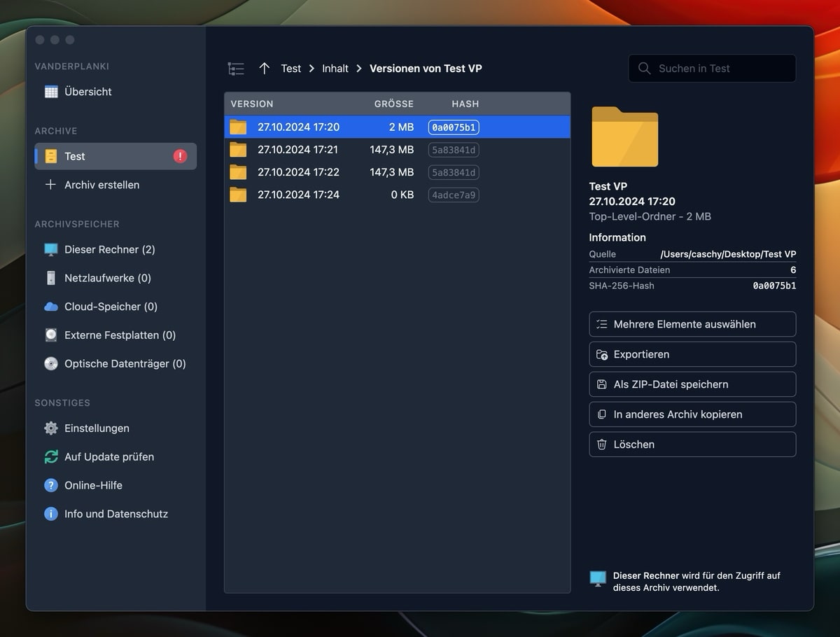Viewport: 840px width, 637px height.
Task: Click the 5a83841d hash badge
Action: (x=453, y=150)
